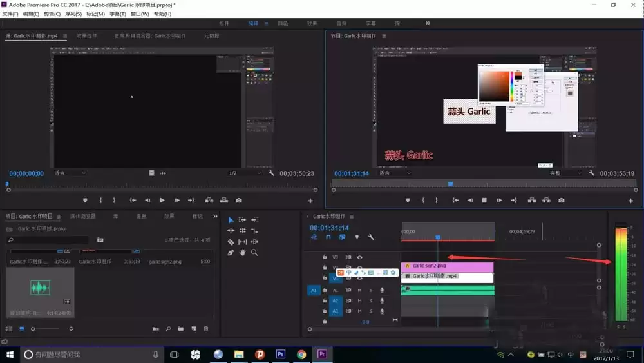Click the Project panel thumbnail zoom slider

click(33, 329)
